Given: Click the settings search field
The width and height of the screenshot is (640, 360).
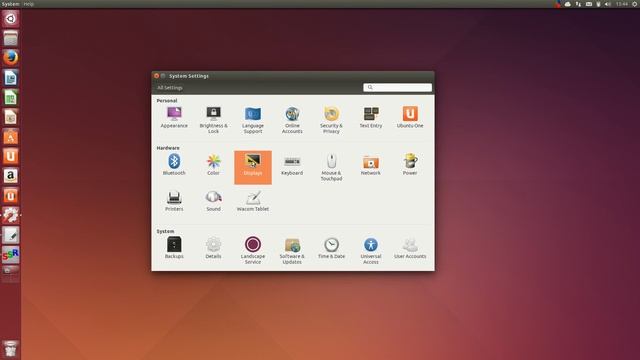Looking at the screenshot, I should tap(397, 87).
